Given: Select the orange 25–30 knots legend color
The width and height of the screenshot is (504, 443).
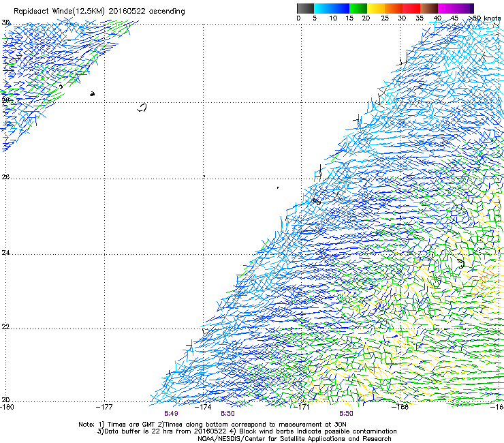Looking at the screenshot, I should click(394, 8).
